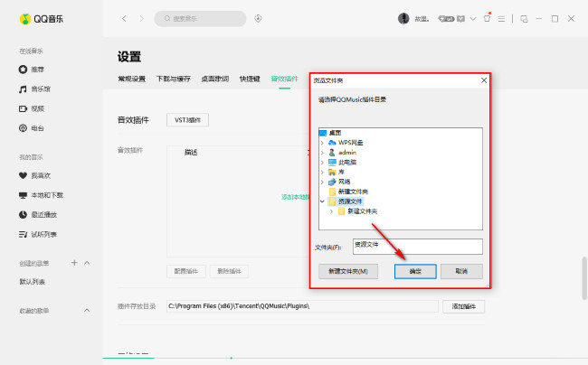Go to 视频 video section
Screen dimensions: 588x365
tap(36, 108)
